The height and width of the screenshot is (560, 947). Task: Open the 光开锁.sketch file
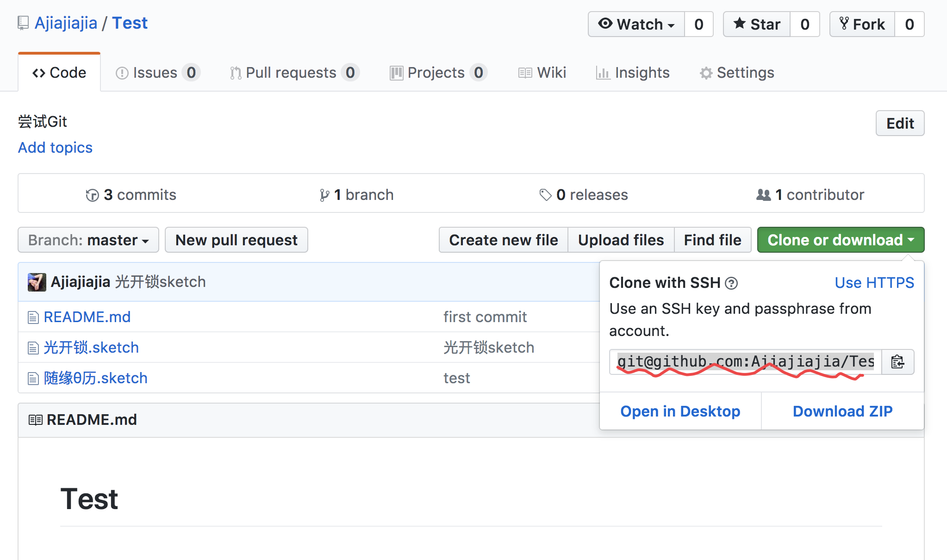(91, 348)
